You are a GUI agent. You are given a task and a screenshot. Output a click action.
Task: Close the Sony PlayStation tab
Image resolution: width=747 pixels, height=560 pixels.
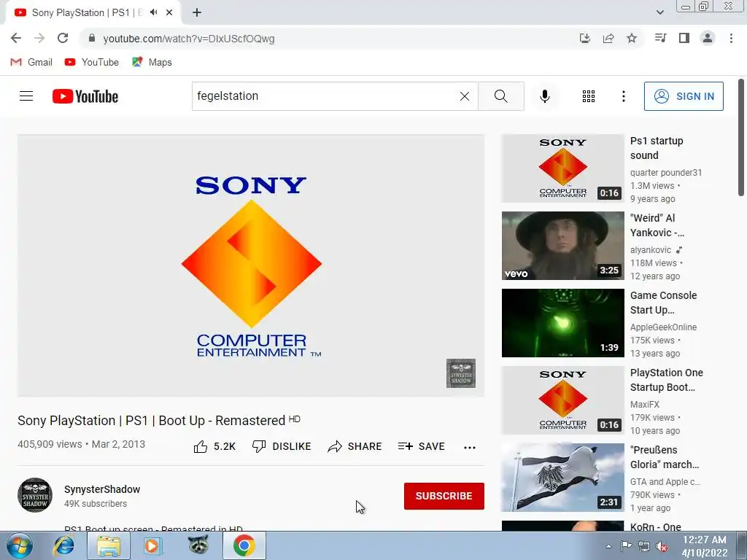pos(169,12)
